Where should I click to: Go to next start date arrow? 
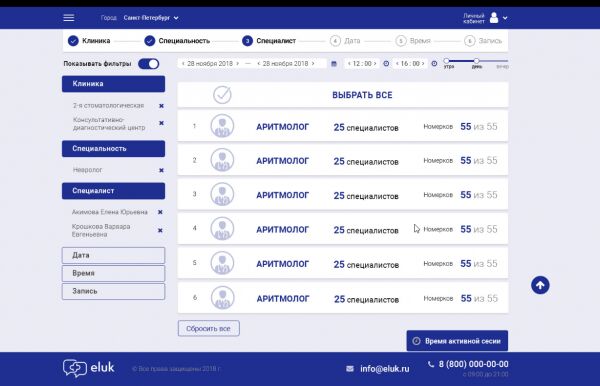[x=238, y=64]
